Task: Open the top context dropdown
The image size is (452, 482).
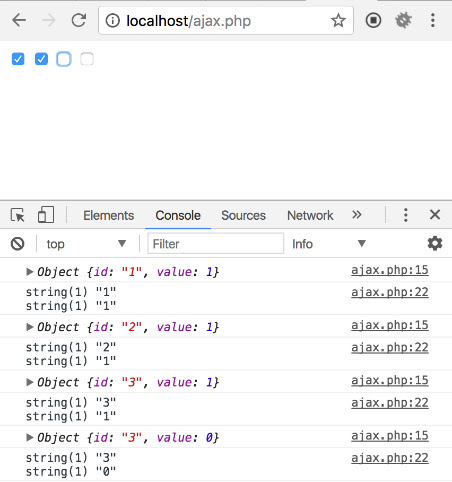Action: click(x=86, y=244)
